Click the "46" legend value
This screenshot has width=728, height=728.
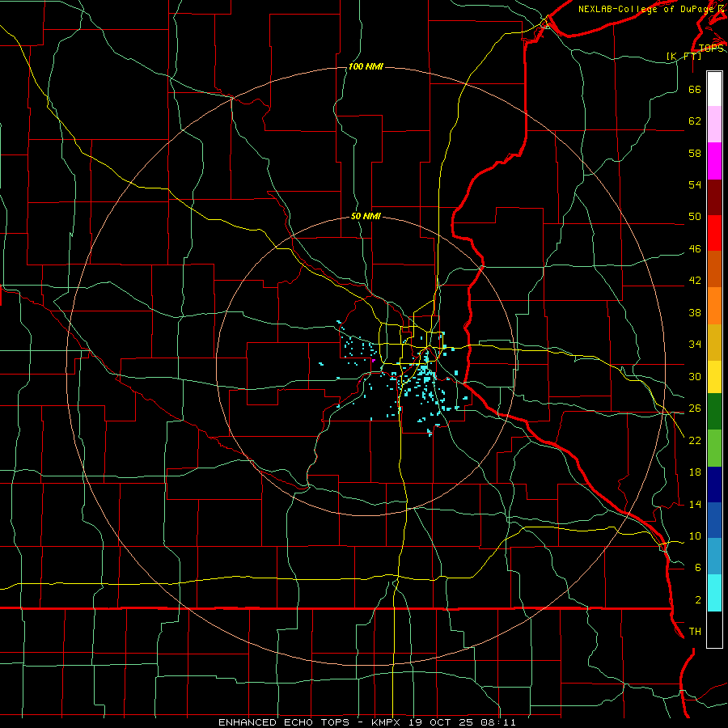point(695,249)
